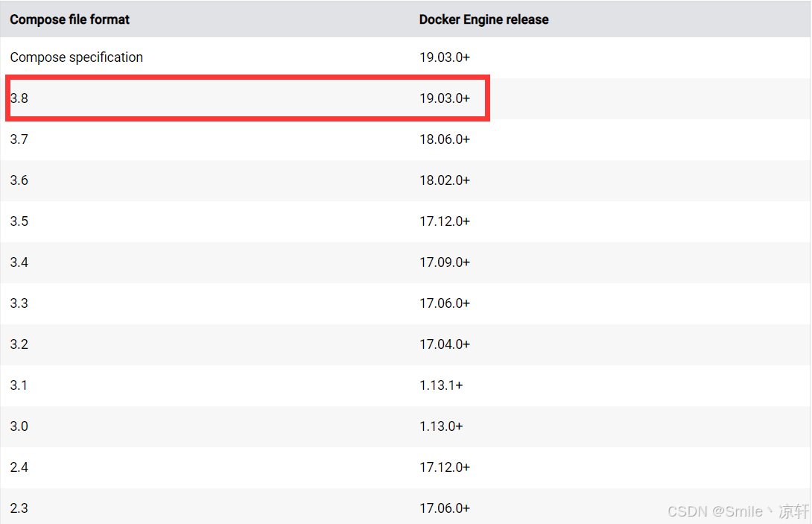812x524 pixels.
Task: Select the 3.3 format cell
Action: tap(19, 303)
